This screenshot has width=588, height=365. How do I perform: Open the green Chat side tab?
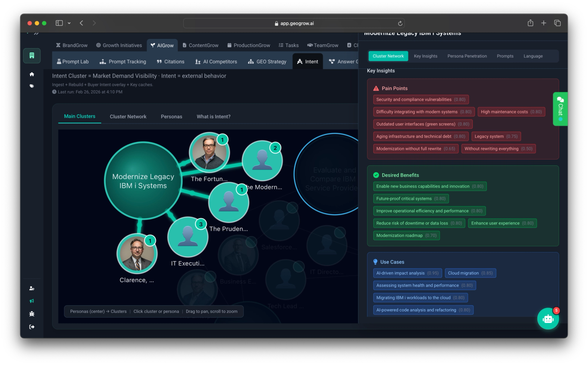click(x=560, y=109)
